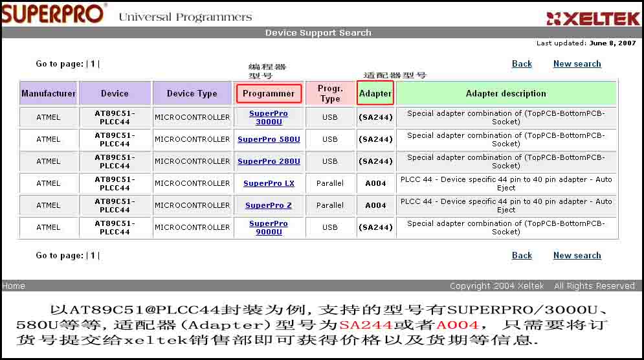Click the Device column header
The width and height of the screenshot is (644, 360).
click(115, 93)
